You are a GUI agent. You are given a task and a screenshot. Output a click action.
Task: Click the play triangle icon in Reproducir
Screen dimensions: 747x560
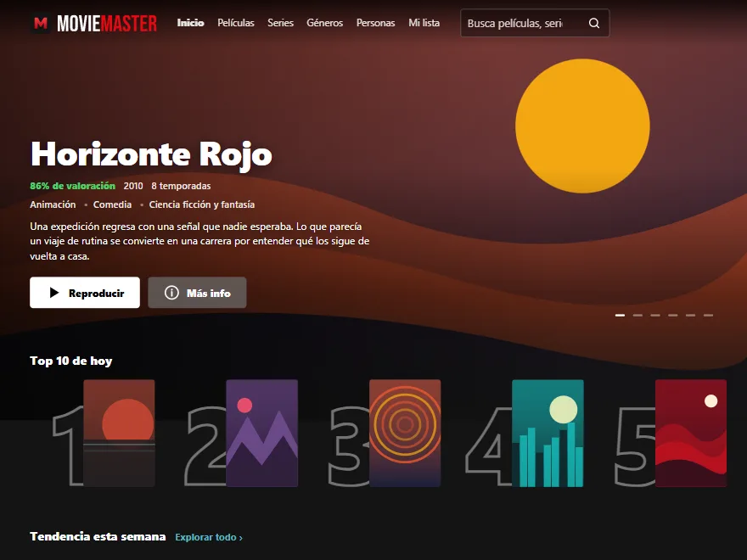(x=54, y=293)
